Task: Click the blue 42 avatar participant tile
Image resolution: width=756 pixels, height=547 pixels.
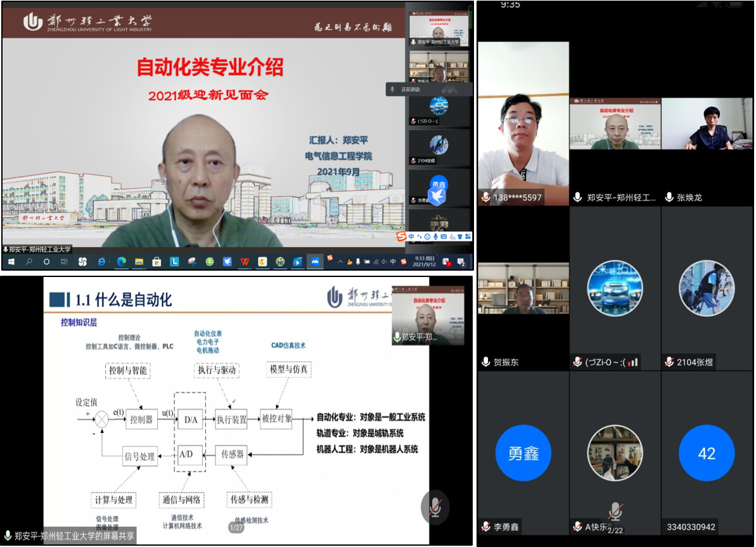Action: tap(707, 453)
